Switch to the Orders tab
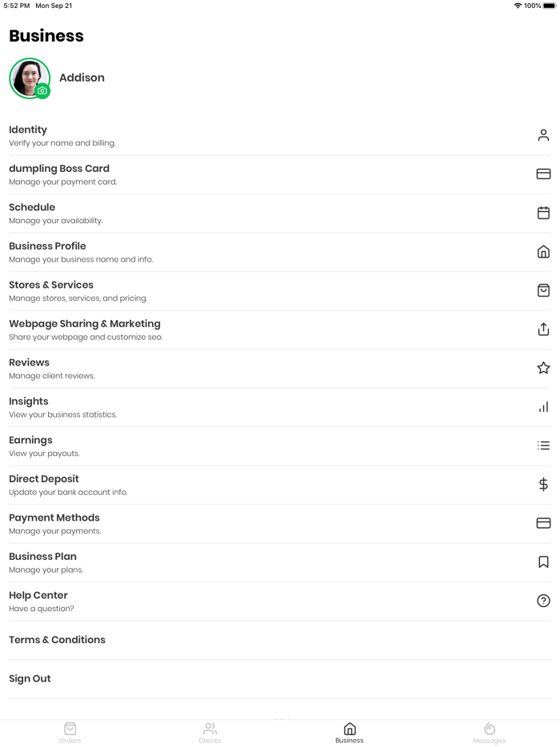This screenshot has width=560, height=747. click(x=70, y=732)
